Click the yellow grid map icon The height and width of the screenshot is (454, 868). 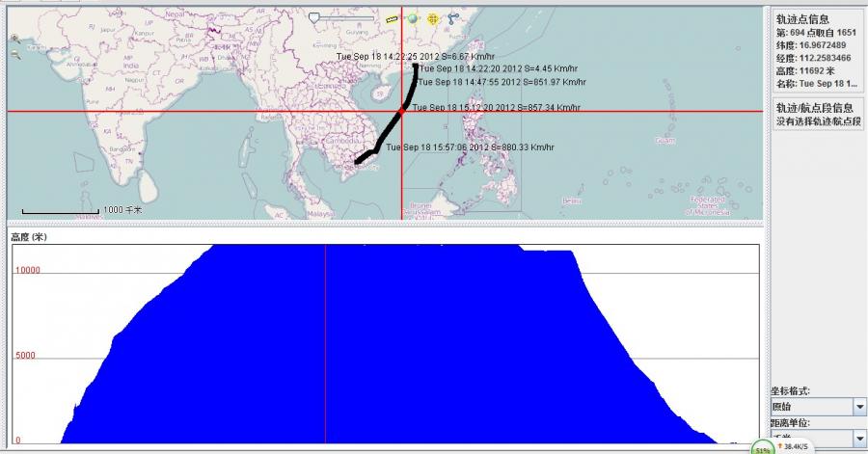coord(433,19)
